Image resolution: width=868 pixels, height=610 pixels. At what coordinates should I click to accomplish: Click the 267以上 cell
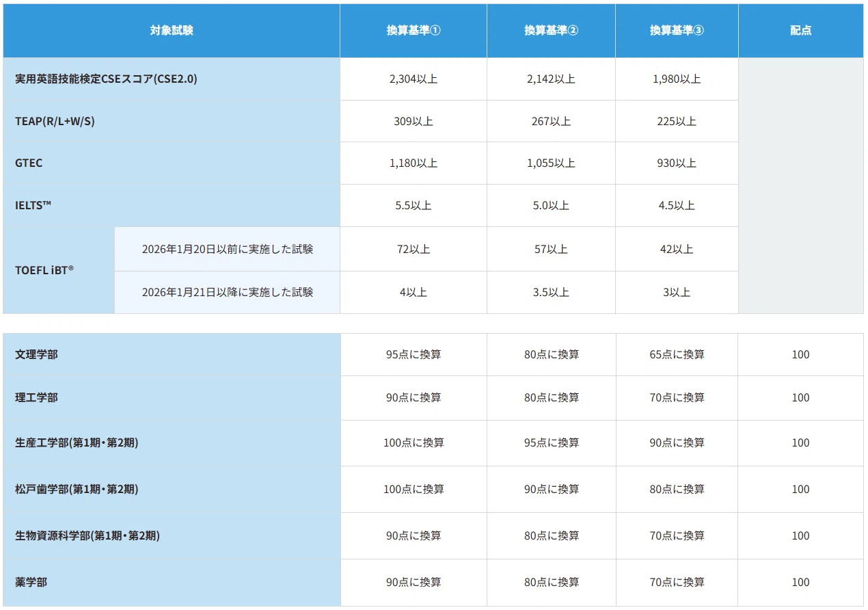pos(551,121)
